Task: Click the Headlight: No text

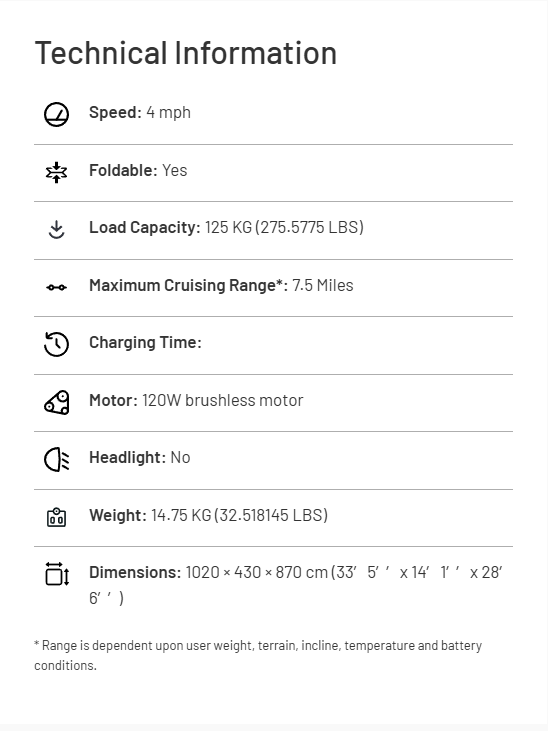Action: [139, 457]
